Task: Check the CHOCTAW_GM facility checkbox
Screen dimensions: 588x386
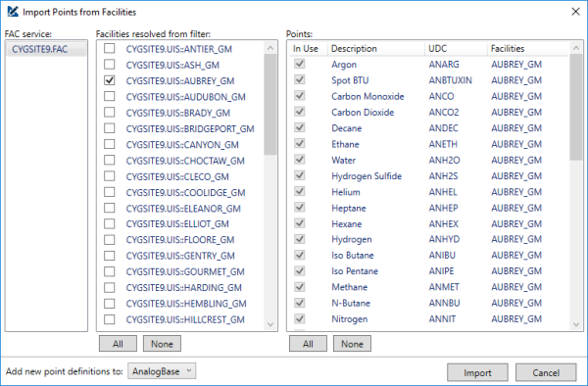Action: point(110,160)
